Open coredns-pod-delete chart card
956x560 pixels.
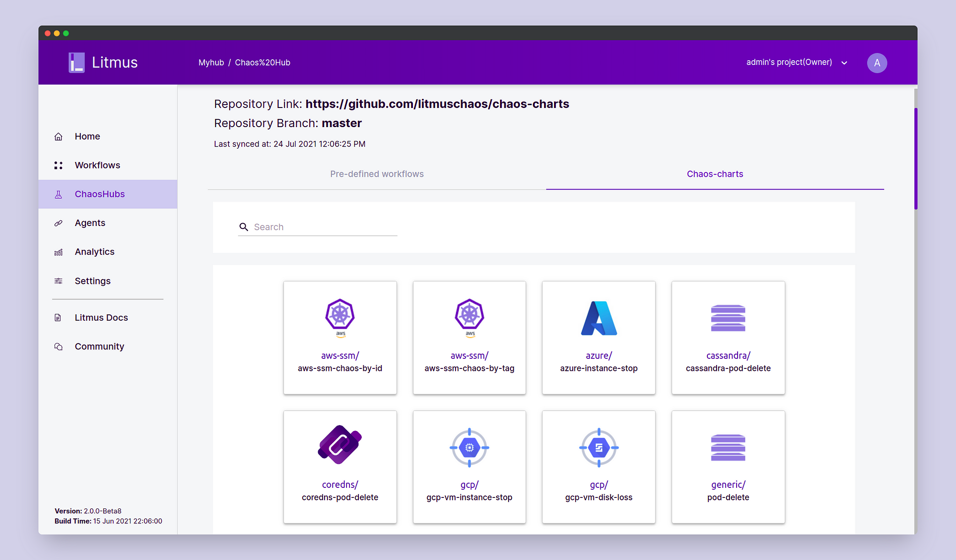[x=340, y=467]
